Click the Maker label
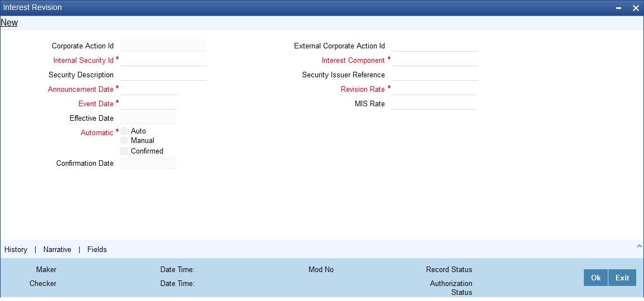This screenshot has width=644, height=301. click(x=46, y=269)
